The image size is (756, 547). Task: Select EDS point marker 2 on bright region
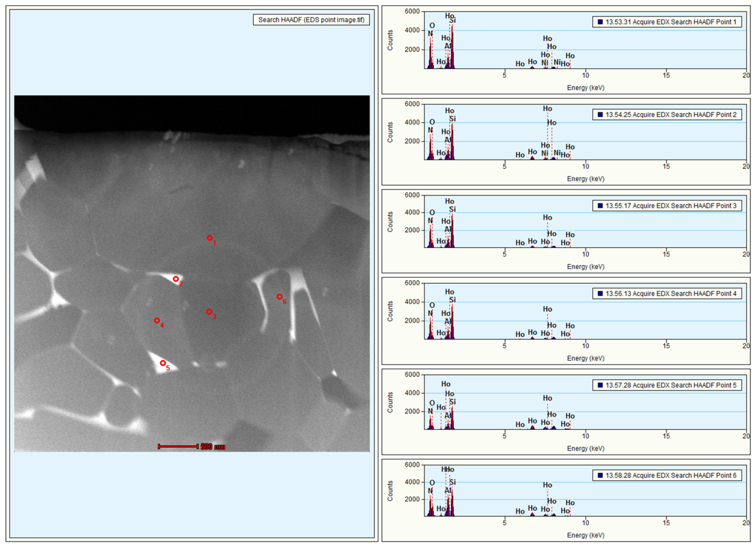coord(176,279)
